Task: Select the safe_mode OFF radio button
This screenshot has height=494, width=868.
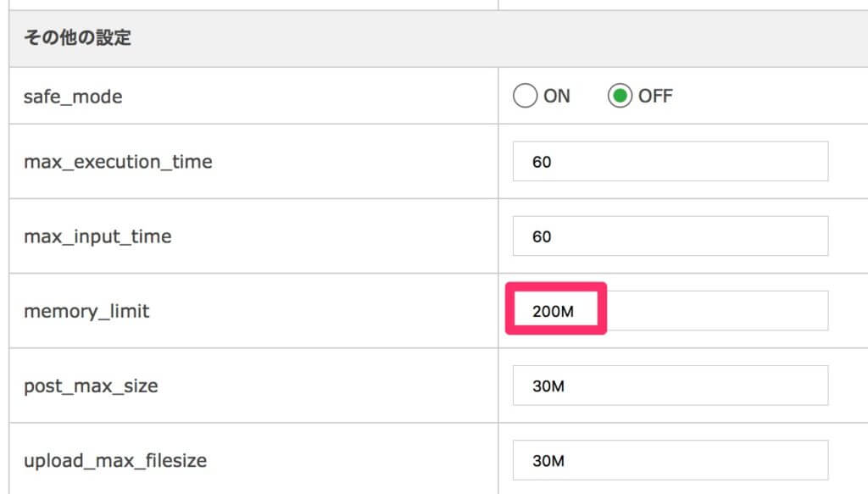Action: [x=620, y=96]
